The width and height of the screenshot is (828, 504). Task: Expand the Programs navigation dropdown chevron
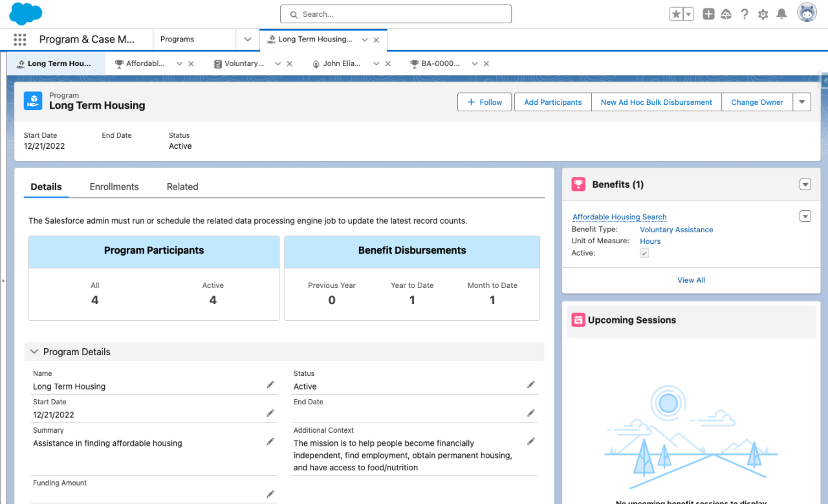coord(248,39)
